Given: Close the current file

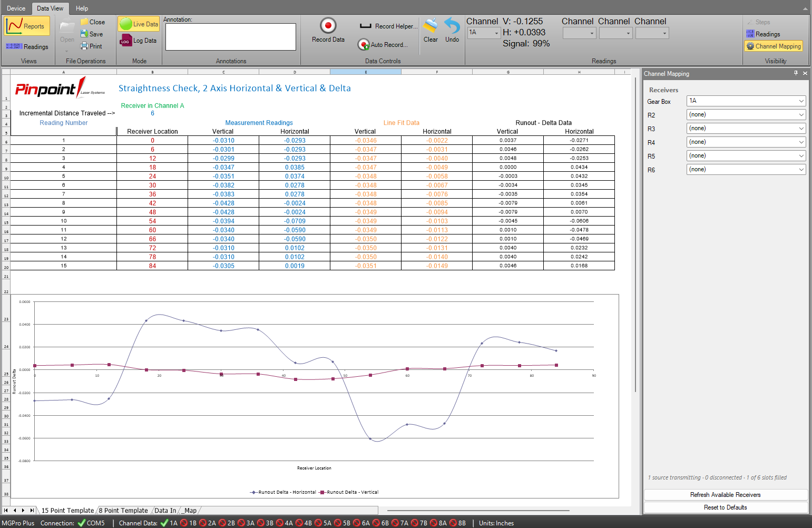Looking at the screenshot, I should pos(93,22).
